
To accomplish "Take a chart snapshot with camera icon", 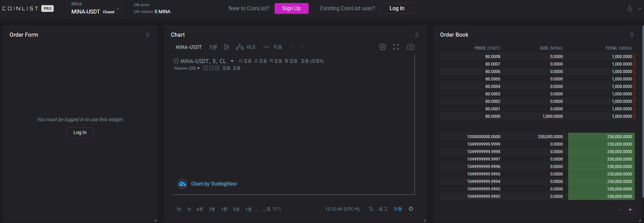I will 411,47.
